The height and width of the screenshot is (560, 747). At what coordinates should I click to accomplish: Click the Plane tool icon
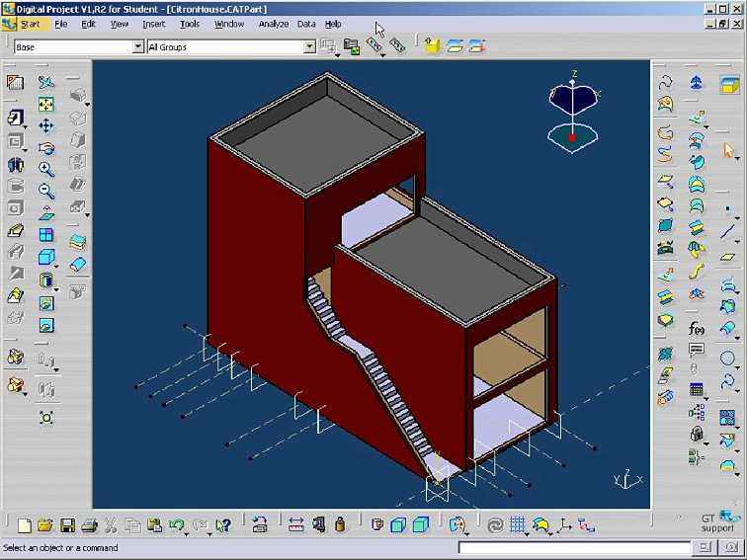point(727,257)
